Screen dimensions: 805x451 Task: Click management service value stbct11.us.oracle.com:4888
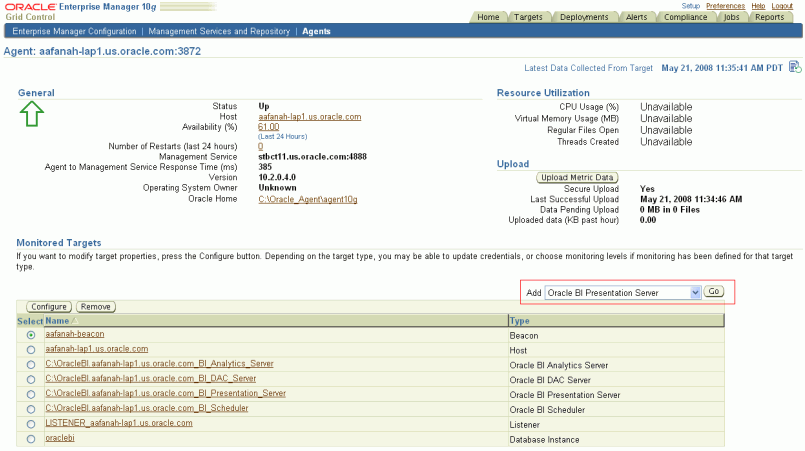click(312, 157)
